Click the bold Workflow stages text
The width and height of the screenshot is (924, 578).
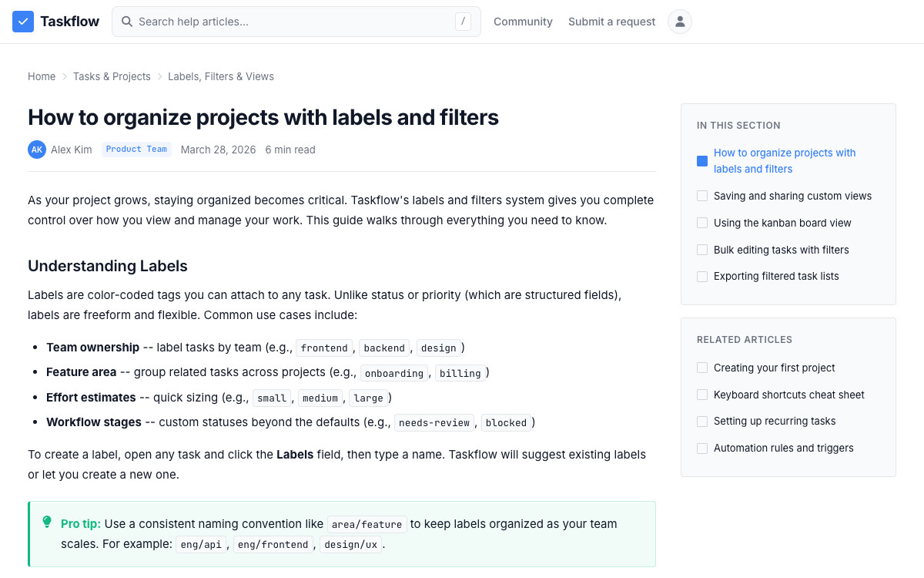point(94,422)
